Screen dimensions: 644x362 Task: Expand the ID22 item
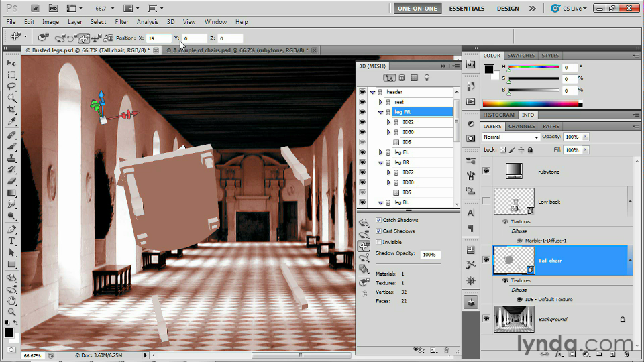pyautogui.click(x=388, y=122)
